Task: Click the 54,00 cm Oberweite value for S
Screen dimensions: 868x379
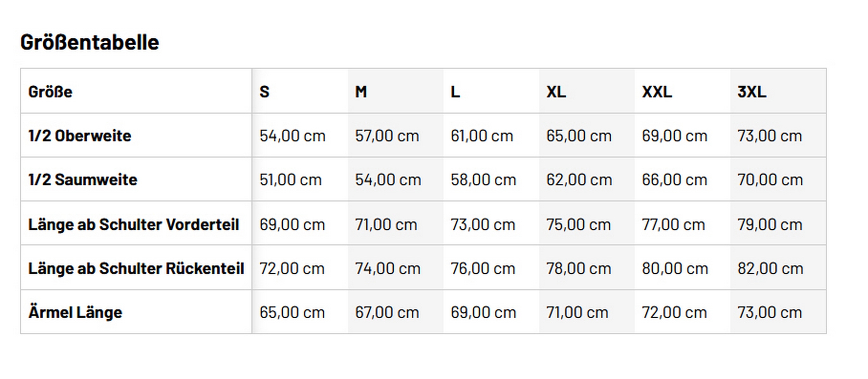Action: click(292, 136)
